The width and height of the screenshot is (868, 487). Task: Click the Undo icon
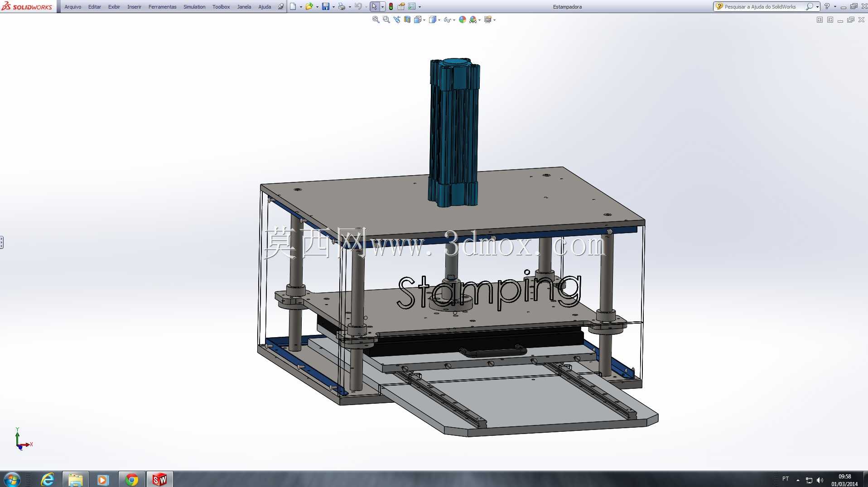point(358,7)
